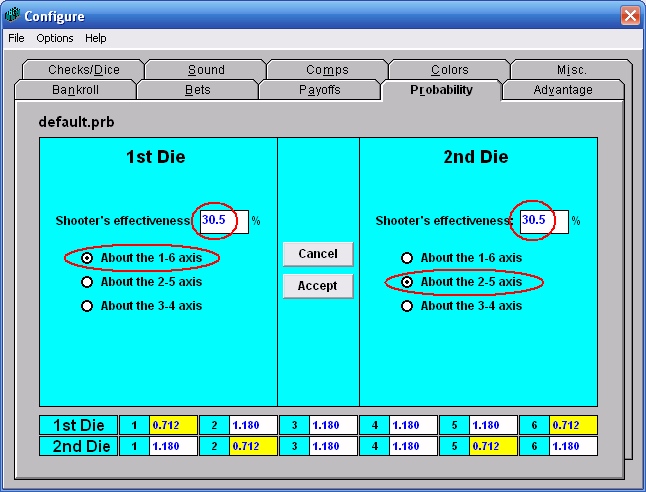This screenshot has width=646, height=492.
Task: Click the Accept button
Action: 317,286
